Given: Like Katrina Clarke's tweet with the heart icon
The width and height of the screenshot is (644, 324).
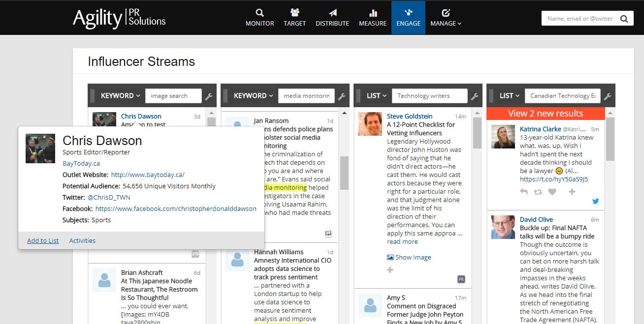Looking at the screenshot, I should pos(552,192).
